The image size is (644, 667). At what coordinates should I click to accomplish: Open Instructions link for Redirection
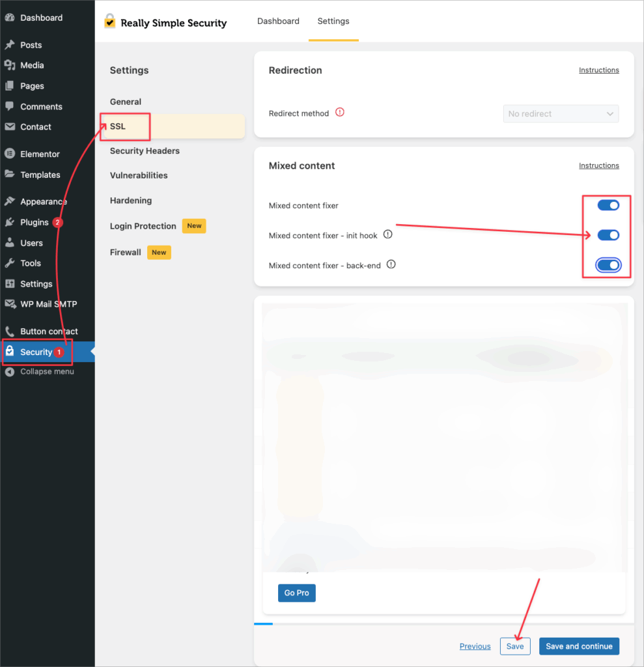(x=598, y=70)
